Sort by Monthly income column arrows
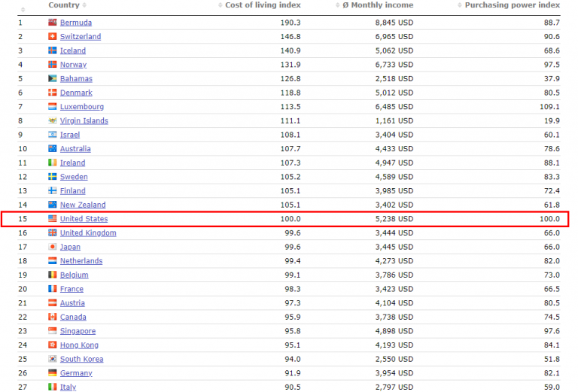Viewport: 578px width, 392px height. point(338,5)
